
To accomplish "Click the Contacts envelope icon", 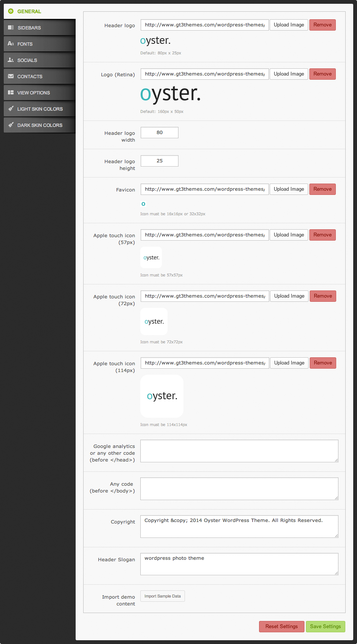I will [x=11, y=76].
